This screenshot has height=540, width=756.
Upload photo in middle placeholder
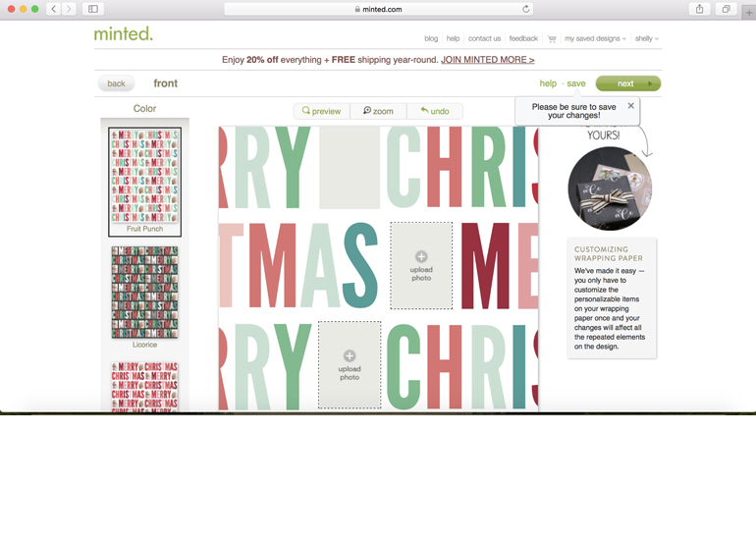(x=421, y=265)
